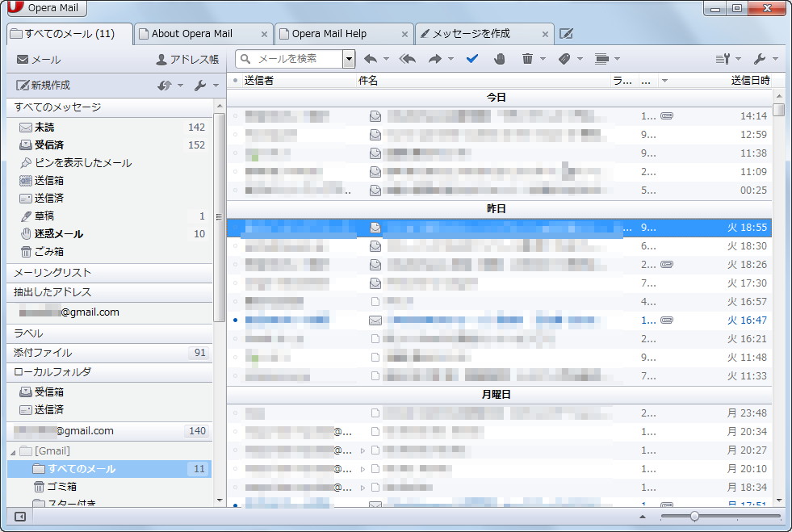Click the magnifier search icon
Viewport: 792px width, 532px height.
click(245, 59)
